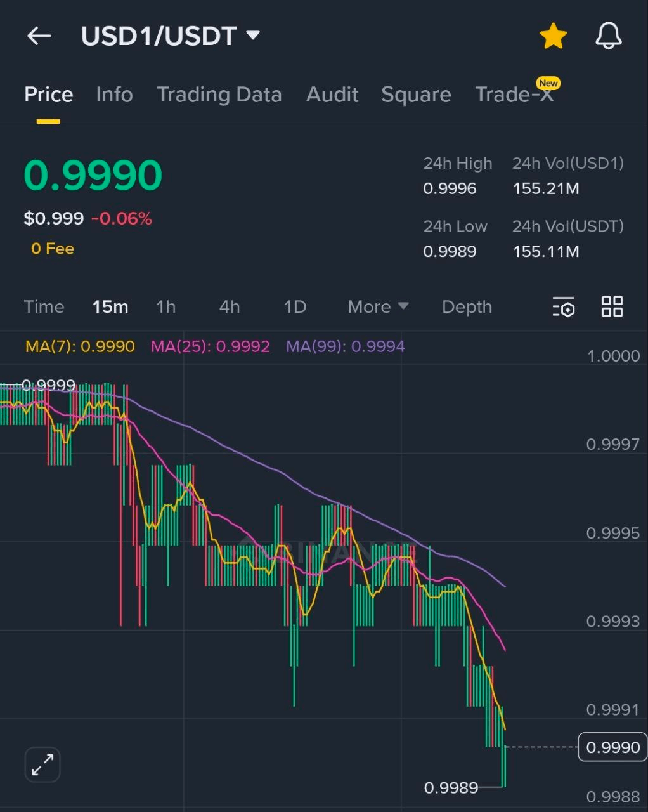Favorite the USD1/USDT pair via star icon
The width and height of the screenshot is (648, 812).
coord(553,36)
